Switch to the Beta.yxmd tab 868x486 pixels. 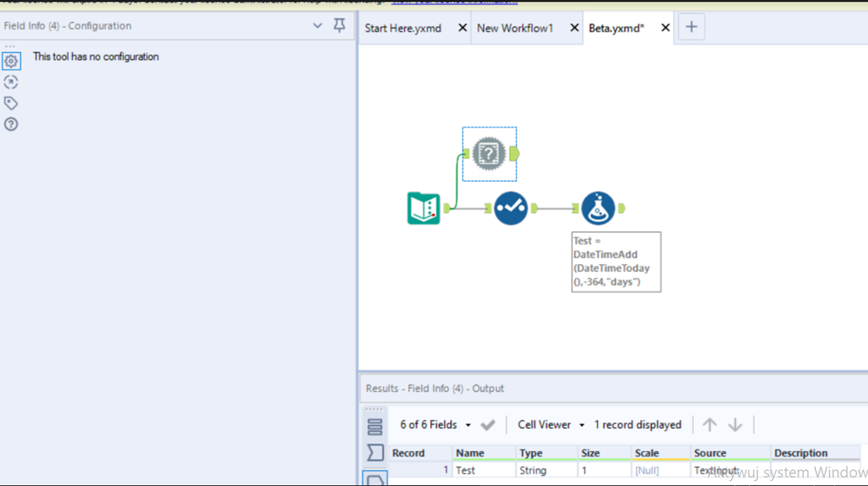pos(616,28)
